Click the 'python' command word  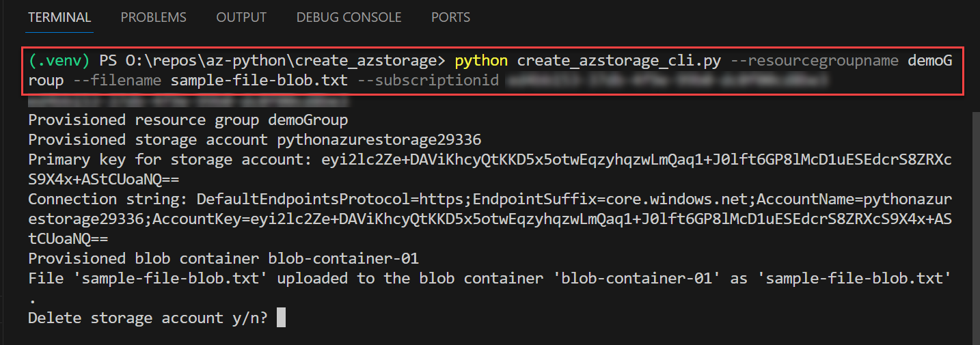tap(481, 61)
